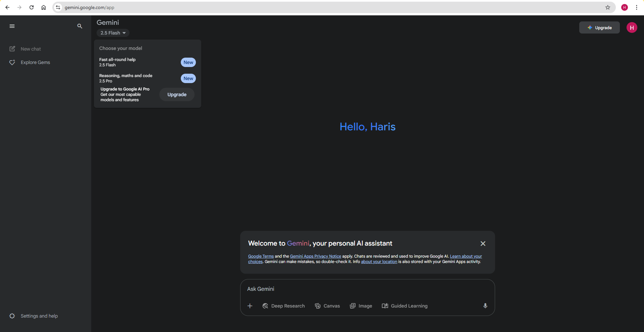Open the Google Terms link
This screenshot has height=332, width=644.
(261, 256)
